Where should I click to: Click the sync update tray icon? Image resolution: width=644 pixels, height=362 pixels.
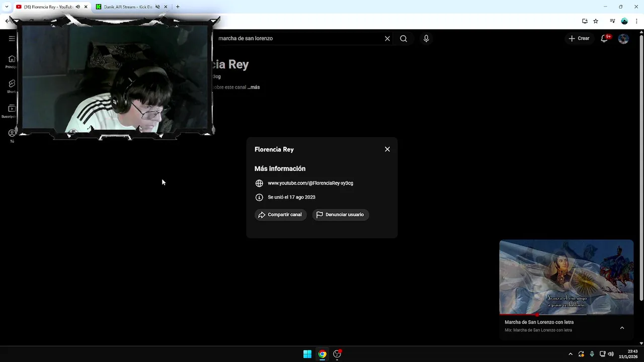tap(581, 354)
